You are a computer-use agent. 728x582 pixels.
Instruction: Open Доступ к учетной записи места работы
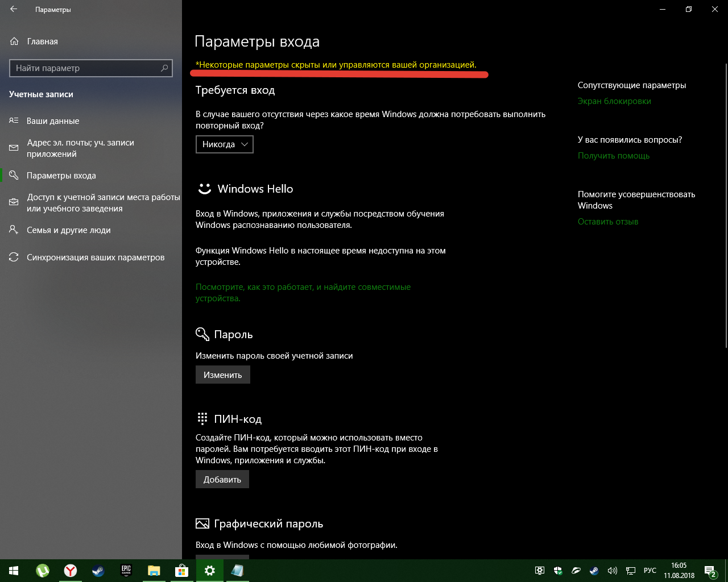91,203
